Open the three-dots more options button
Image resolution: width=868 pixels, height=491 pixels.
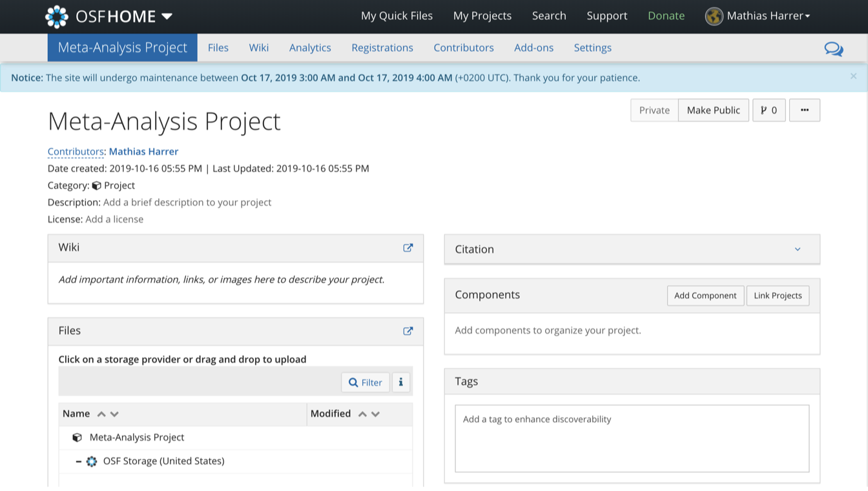coord(804,110)
